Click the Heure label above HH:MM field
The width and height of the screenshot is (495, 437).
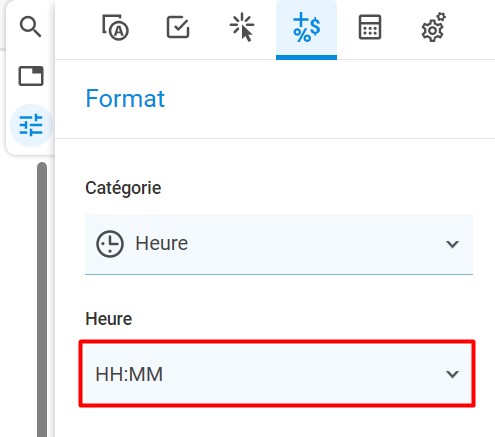pyautogui.click(x=109, y=319)
